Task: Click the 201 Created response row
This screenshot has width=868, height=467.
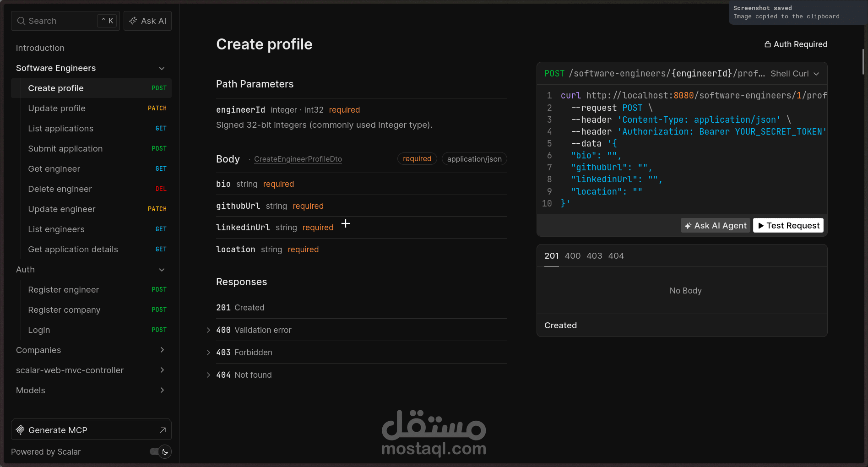Action: 362,308
